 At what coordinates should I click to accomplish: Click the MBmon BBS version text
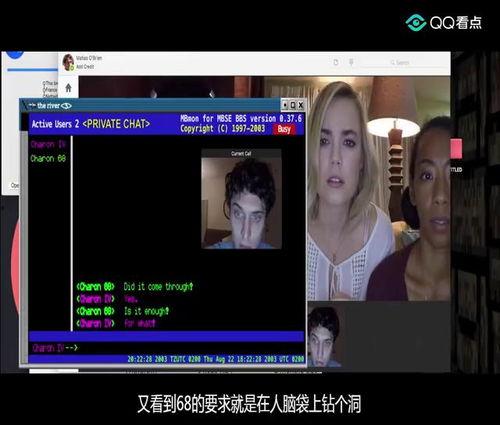point(241,119)
